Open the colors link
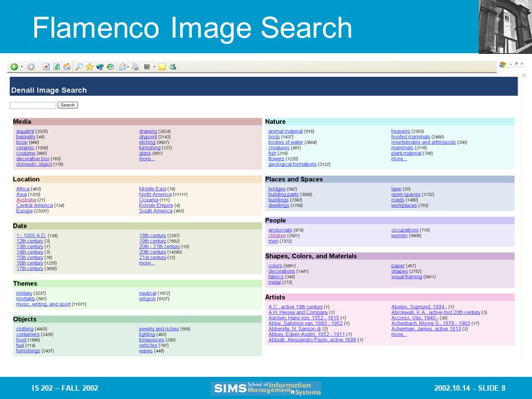This screenshot has height=399, width=532. (x=275, y=265)
